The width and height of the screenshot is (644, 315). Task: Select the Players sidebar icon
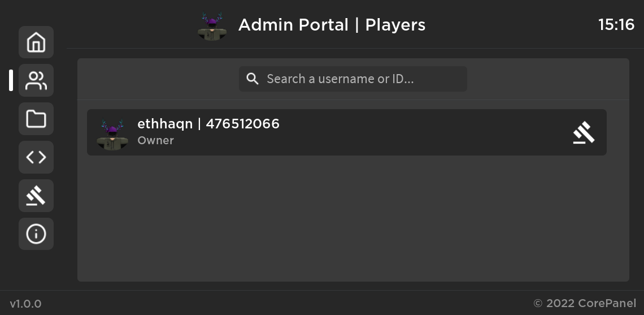(x=36, y=81)
